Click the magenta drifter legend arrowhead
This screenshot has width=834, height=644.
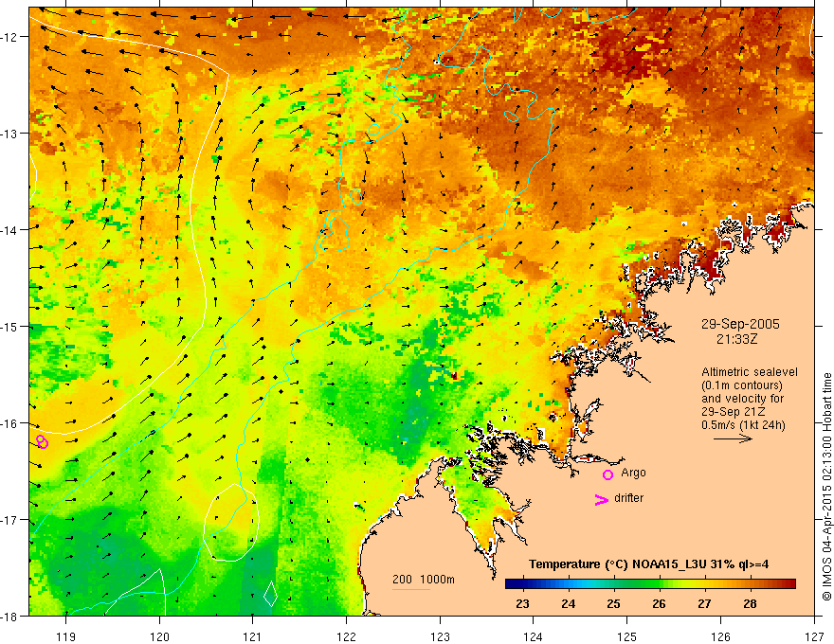pos(602,499)
